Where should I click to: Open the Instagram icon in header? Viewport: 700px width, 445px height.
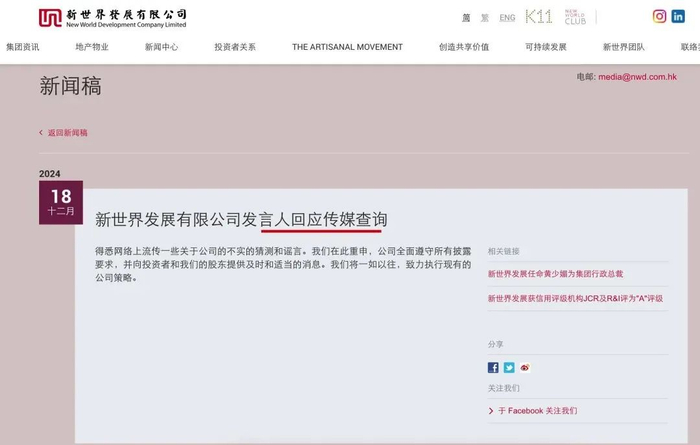tap(659, 17)
